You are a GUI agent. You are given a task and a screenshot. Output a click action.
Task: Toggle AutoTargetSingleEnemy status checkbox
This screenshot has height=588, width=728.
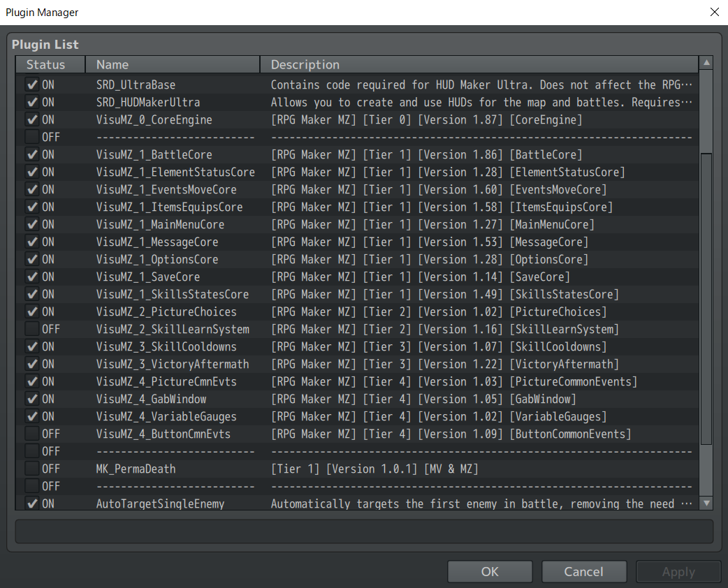(32, 504)
